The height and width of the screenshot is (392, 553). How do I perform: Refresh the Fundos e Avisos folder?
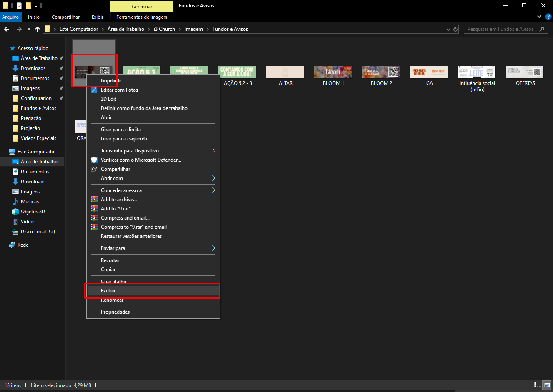tap(455, 29)
